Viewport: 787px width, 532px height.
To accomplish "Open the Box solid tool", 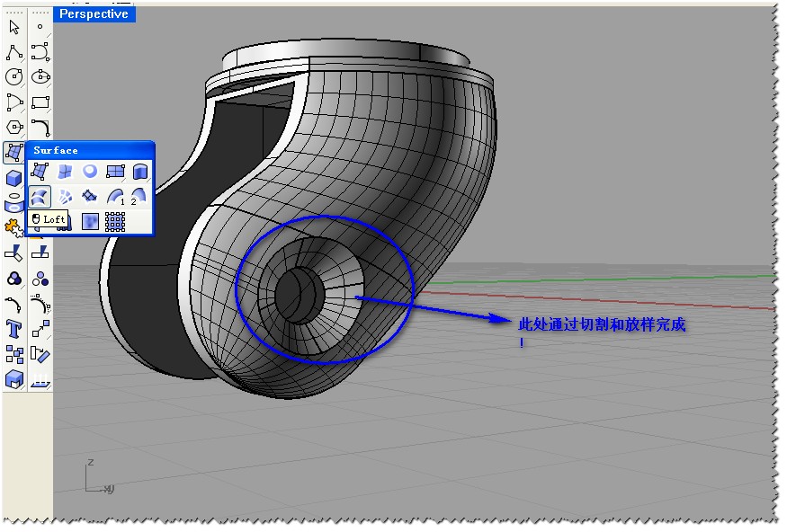I will tap(14, 178).
